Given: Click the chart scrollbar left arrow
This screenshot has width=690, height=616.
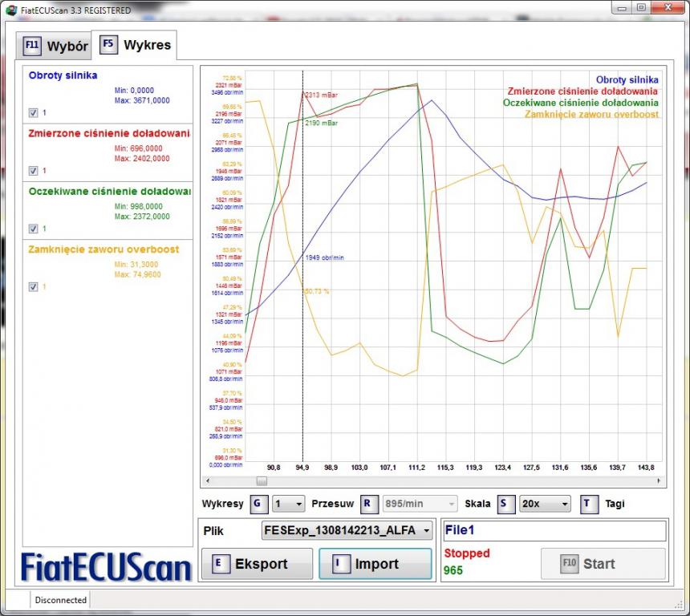Looking at the screenshot, I should 208,481.
